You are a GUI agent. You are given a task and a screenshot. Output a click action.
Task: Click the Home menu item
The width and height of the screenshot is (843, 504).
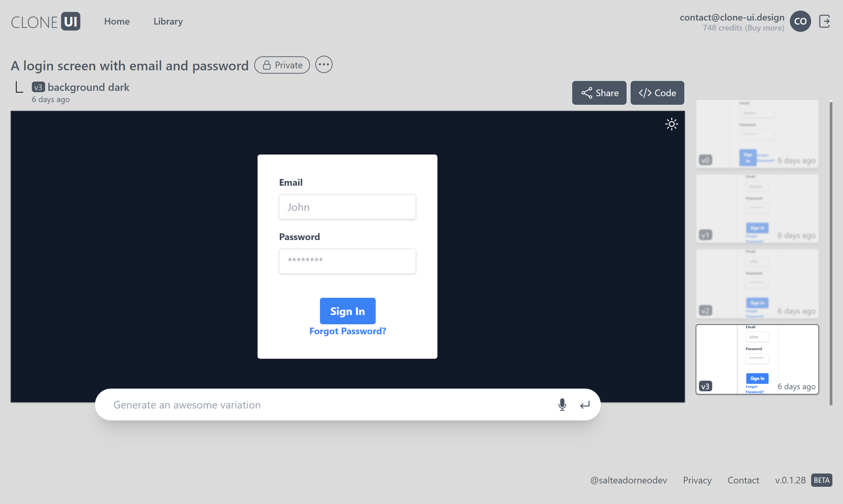116,21
